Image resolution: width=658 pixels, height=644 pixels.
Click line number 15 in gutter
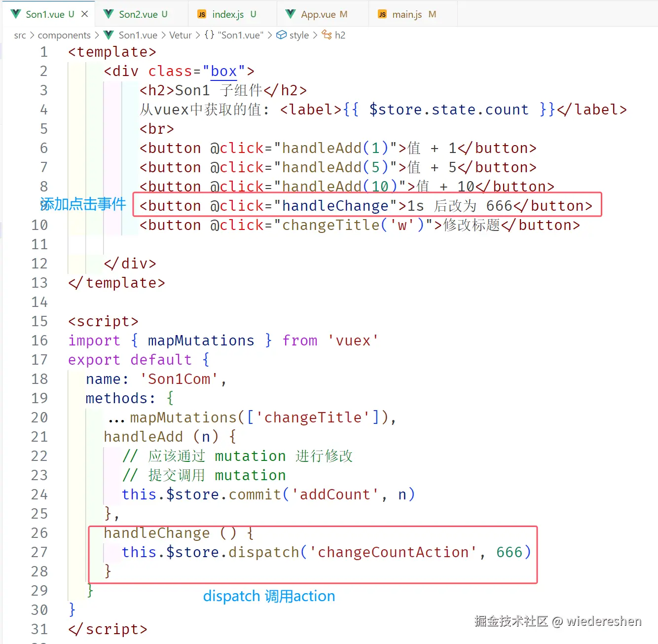click(x=39, y=321)
